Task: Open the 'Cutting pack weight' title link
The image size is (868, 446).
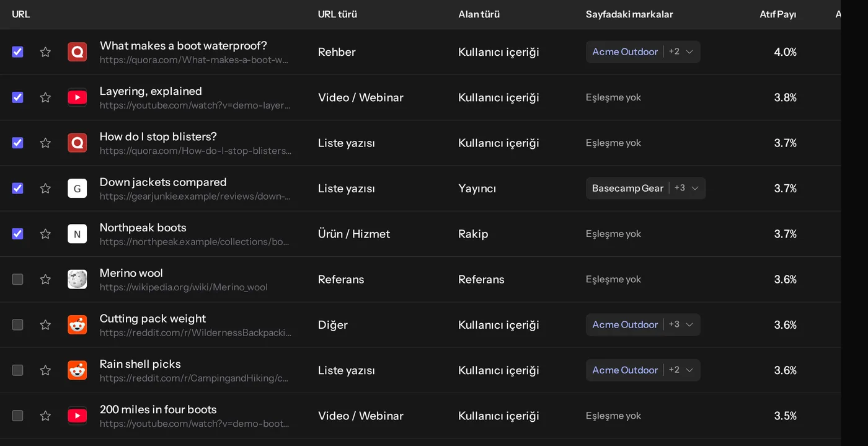Action: [153, 319]
